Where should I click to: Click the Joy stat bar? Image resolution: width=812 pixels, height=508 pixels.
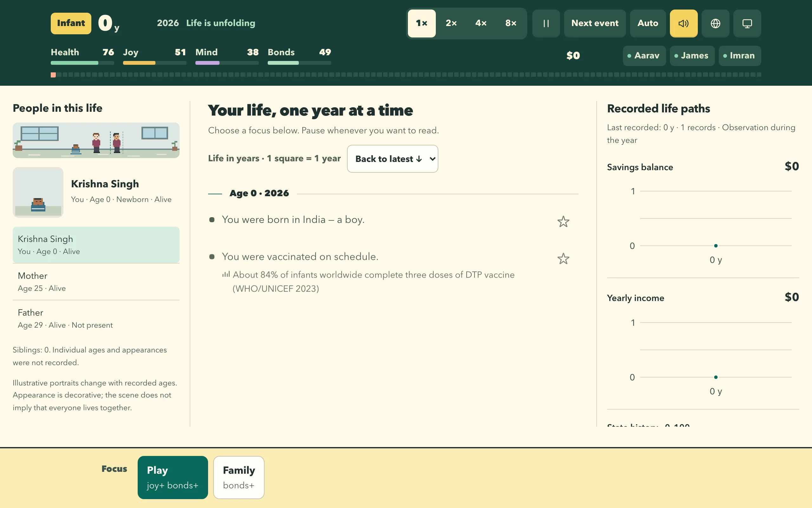(154, 63)
